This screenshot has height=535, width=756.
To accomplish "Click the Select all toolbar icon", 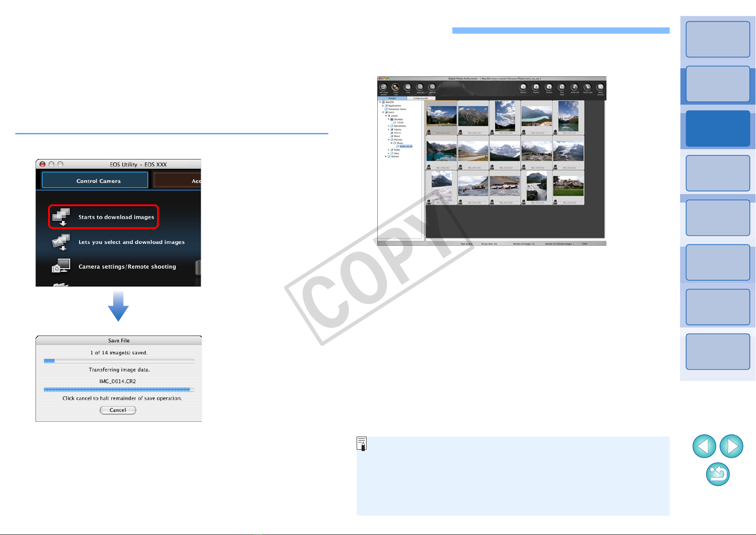I will [x=420, y=88].
